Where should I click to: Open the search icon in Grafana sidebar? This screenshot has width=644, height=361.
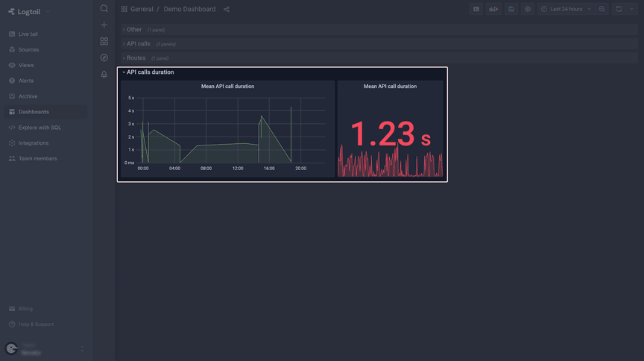[104, 9]
